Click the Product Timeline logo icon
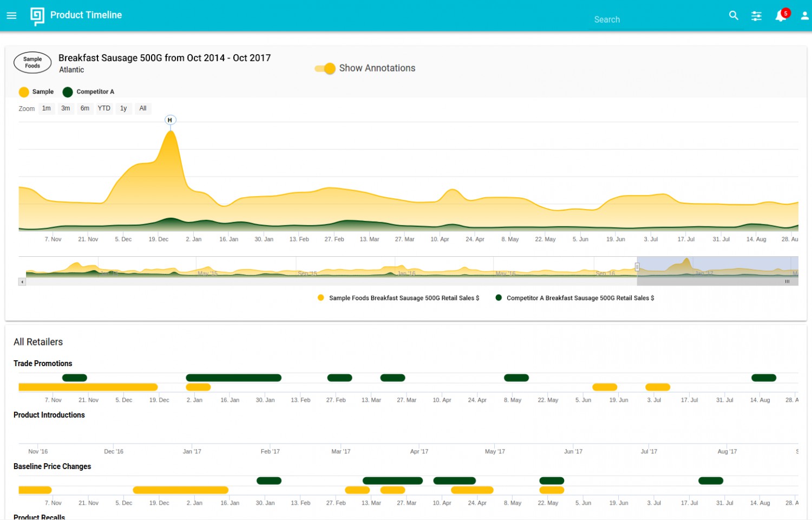The height and width of the screenshot is (520, 812). coord(37,16)
